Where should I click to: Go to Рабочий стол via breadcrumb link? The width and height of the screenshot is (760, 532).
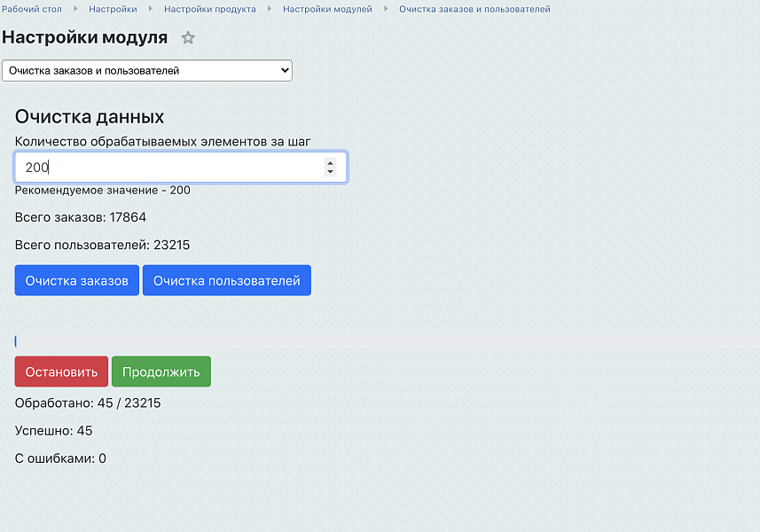(33, 9)
